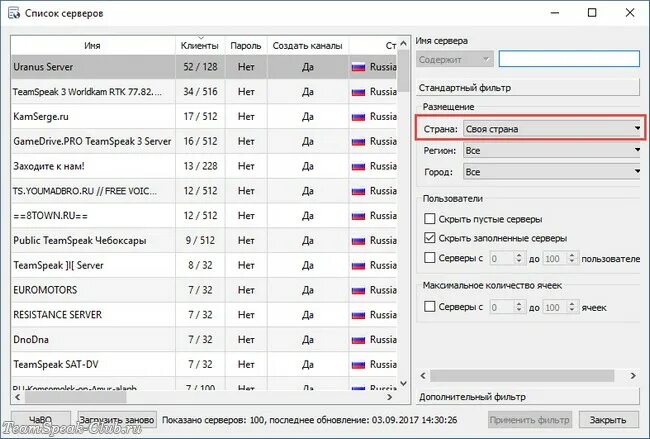Open the Страна country dropdown
The height and width of the screenshot is (439, 650).
(552, 129)
